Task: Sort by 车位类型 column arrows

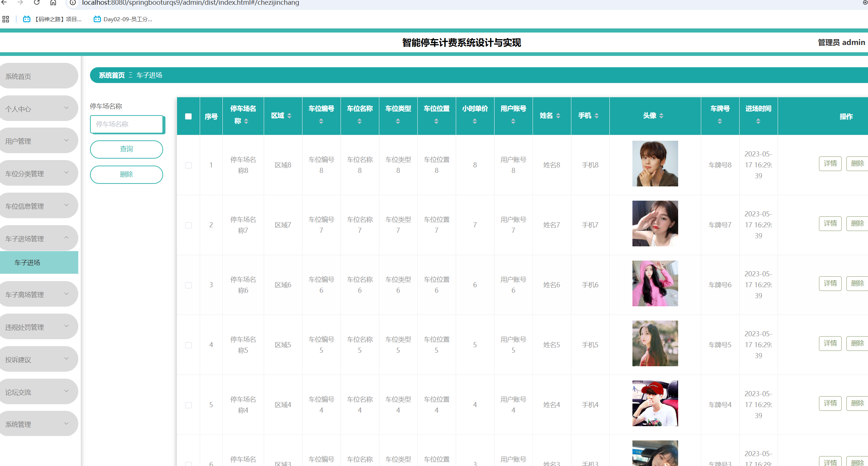Action: coord(398,121)
